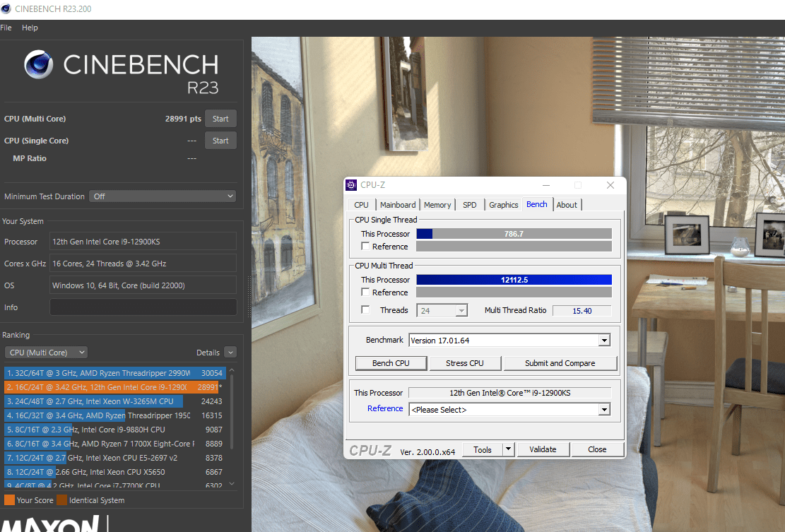The width and height of the screenshot is (785, 532).
Task: Start the CPU (Multi Core) test
Action: coord(220,119)
